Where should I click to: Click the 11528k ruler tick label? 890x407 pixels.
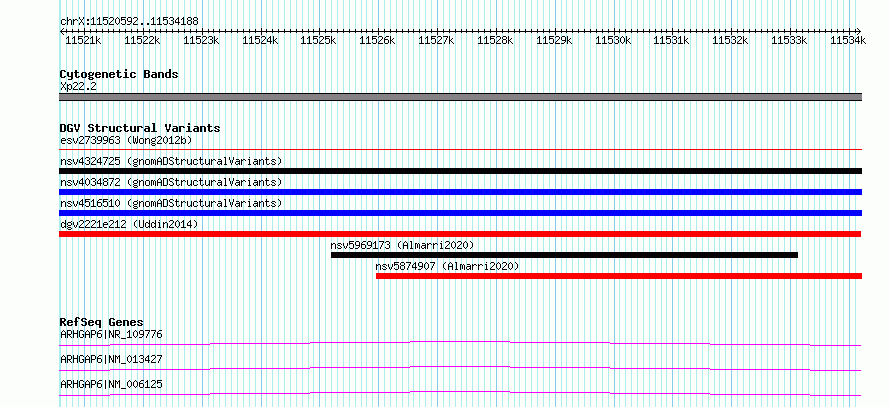[x=496, y=40]
